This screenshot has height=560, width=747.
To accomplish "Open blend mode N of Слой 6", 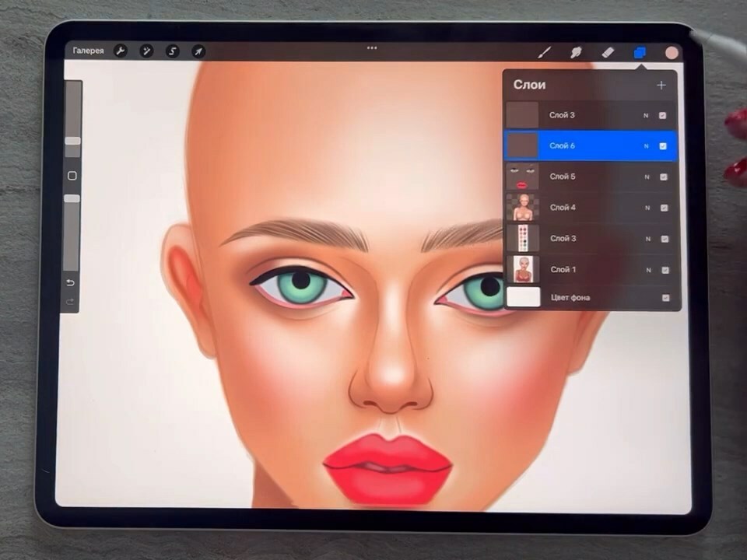I will [647, 146].
